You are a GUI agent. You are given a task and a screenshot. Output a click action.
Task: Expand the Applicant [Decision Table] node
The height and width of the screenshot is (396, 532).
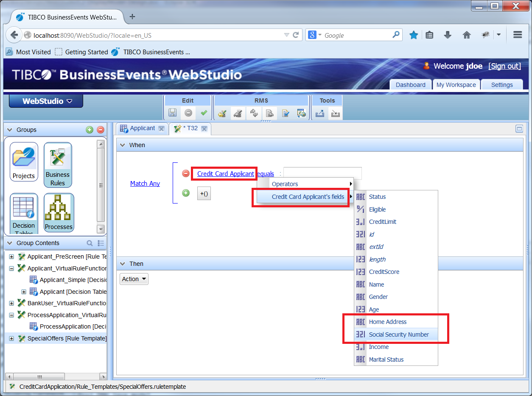[x=24, y=292]
